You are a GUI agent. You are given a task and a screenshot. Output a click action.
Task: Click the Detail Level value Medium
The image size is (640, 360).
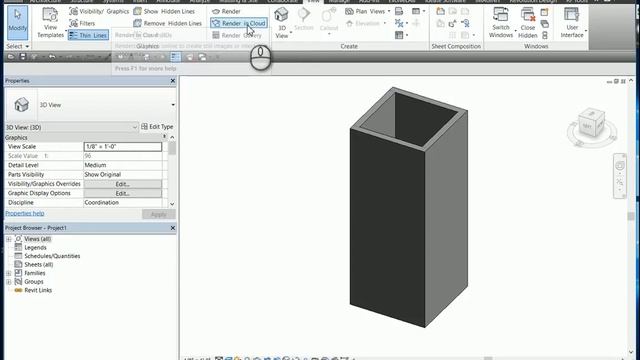click(122, 165)
